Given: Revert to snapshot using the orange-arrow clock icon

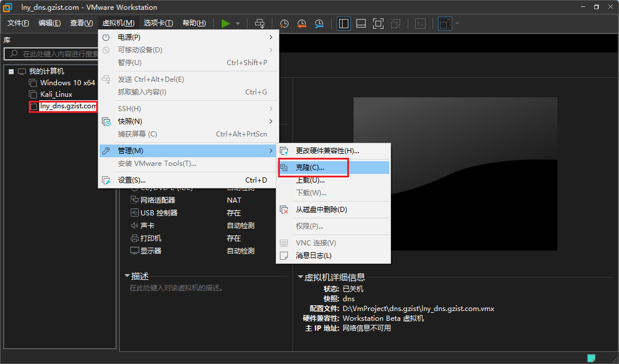Looking at the screenshot, I should pos(302,24).
